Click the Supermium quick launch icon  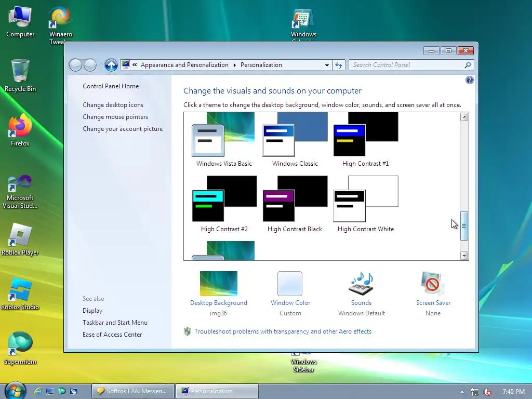point(62,391)
